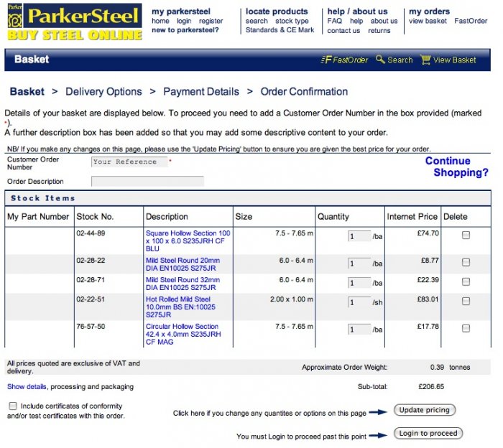Click the Internet Price column header

pyautogui.click(x=412, y=217)
